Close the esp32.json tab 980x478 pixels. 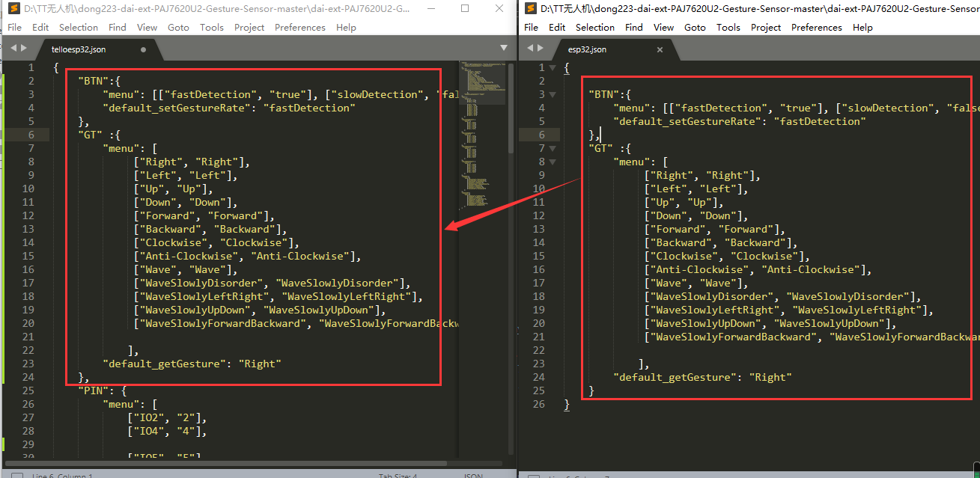(660, 49)
